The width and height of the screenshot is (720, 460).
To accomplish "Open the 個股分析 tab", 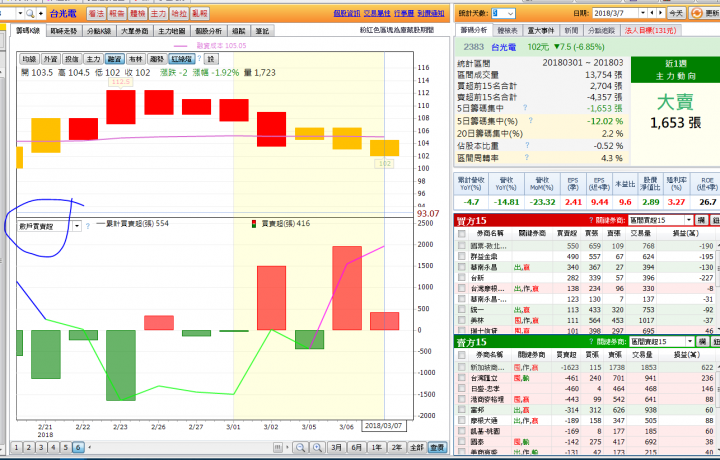I will (x=208, y=31).
